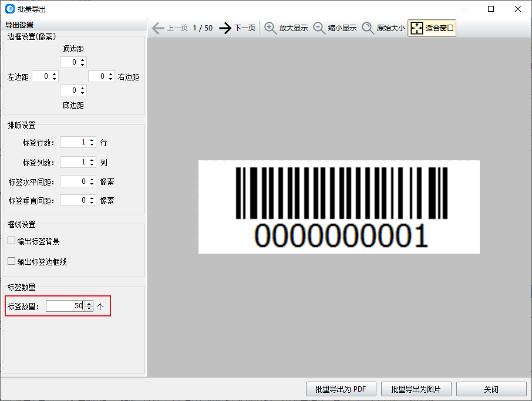The image size is (532, 401).
Task: Increase the label columns (标签列数) count
Action: coord(92,160)
